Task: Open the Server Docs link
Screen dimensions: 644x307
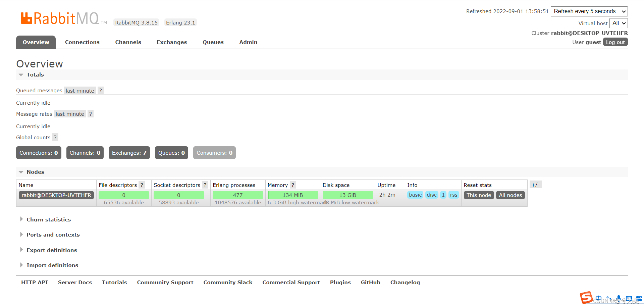Action: point(75,282)
